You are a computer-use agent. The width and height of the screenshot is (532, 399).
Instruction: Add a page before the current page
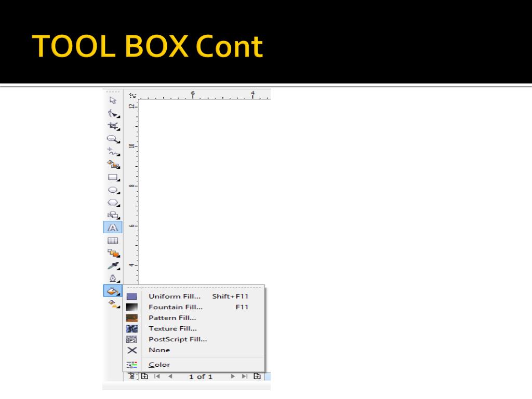[x=144, y=376]
